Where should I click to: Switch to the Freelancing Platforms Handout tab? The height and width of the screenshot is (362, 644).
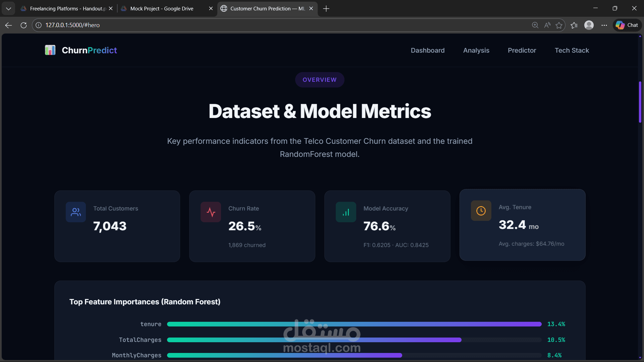pos(67,8)
